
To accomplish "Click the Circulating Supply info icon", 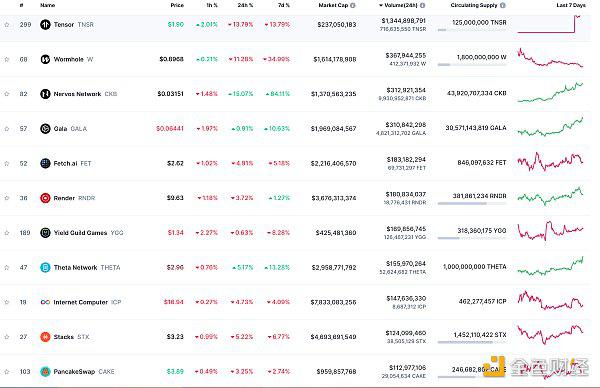I will point(503,5).
